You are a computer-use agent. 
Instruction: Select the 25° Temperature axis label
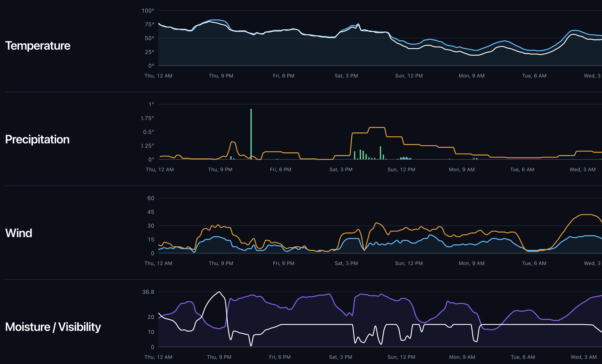click(150, 52)
